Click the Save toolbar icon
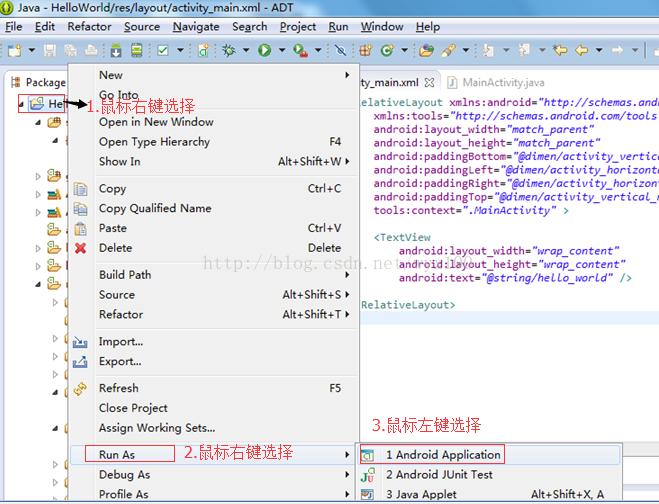The image size is (659, 504). (x=50, y=50)
